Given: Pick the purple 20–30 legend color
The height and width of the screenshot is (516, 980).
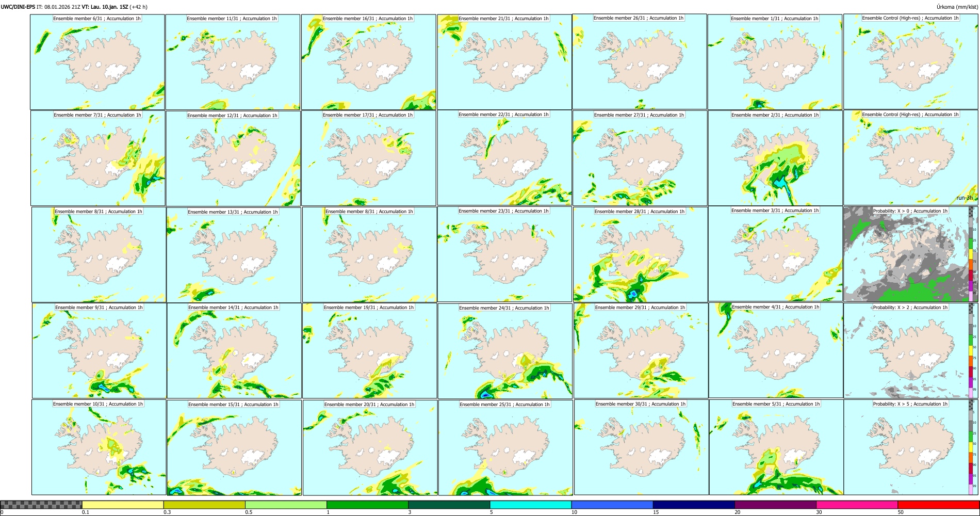Looking at the screenshot, I should [775, 505].
